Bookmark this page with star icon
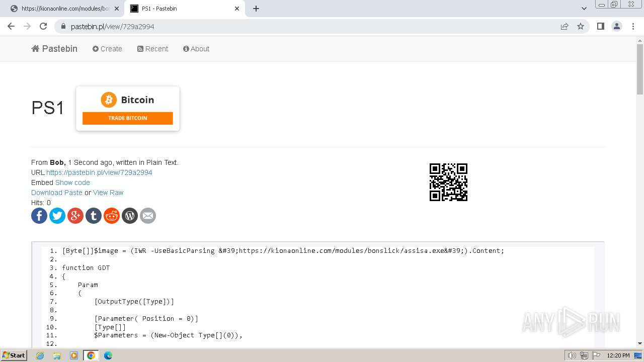 (581, 26)
